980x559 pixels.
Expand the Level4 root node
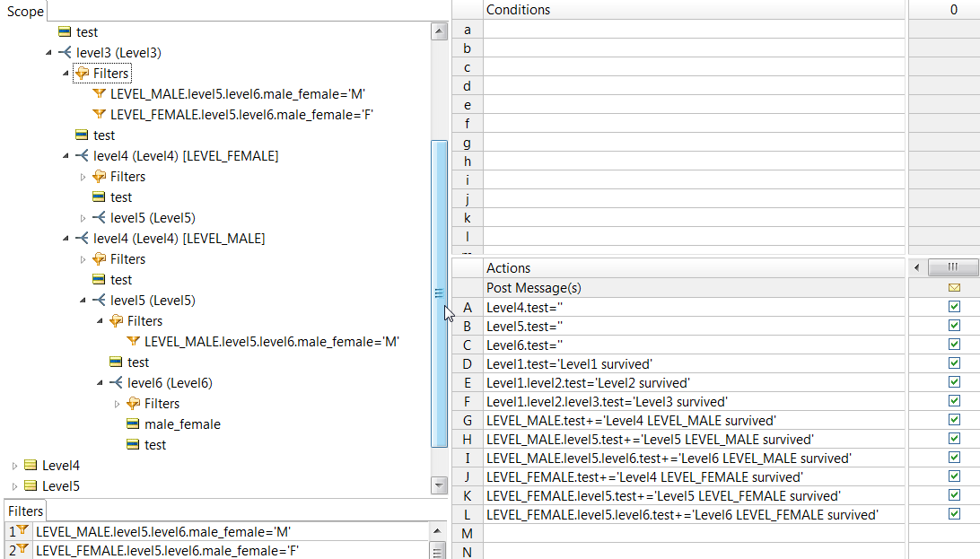(15, 466)
